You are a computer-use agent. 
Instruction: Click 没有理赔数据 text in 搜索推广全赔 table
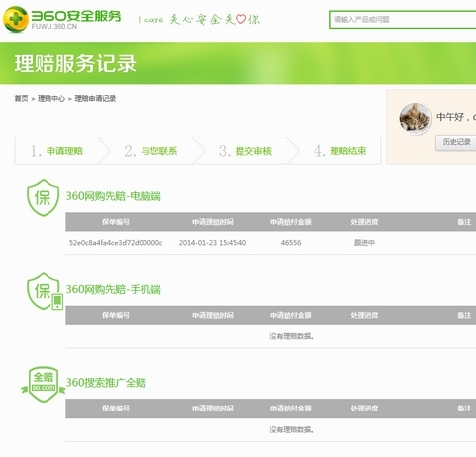pyautogui.click(x=291, y=429)
